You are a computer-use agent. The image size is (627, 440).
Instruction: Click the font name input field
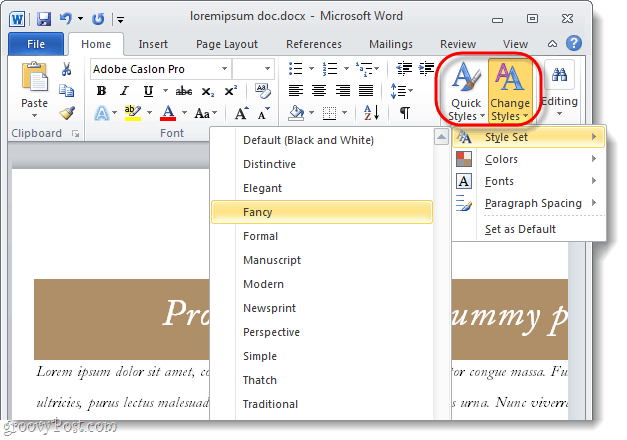tap(155, 69)
